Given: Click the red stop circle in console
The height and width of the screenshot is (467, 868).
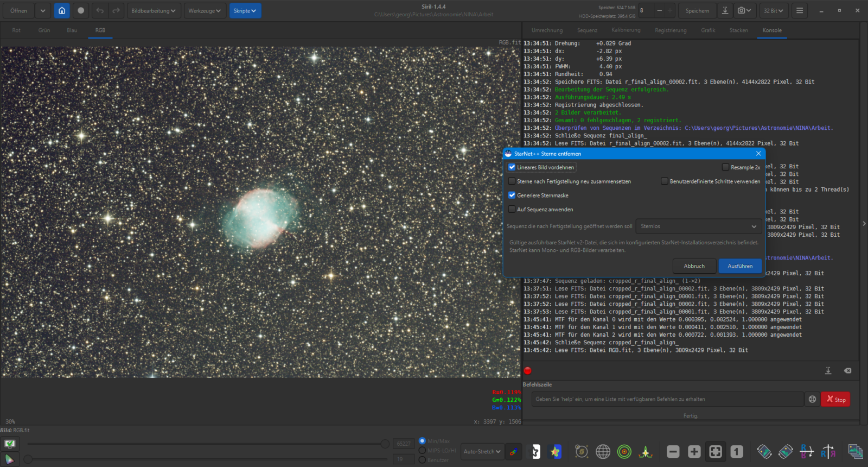Looking at the screenshot, I should click(x=527, y=371).
